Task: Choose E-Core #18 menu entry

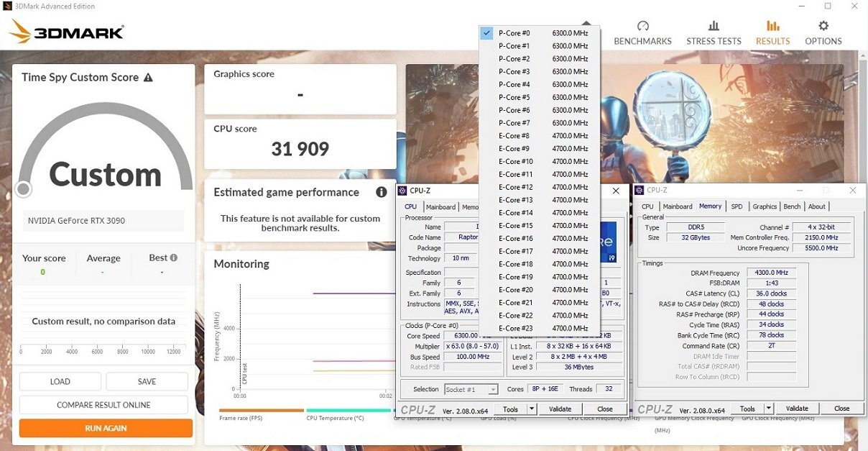Action: click(540, 264)
